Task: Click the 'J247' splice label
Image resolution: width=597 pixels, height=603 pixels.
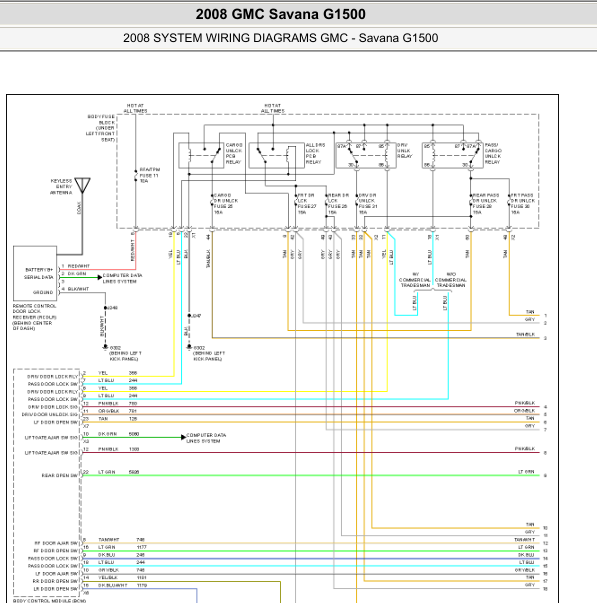Action: coord(197,315)
